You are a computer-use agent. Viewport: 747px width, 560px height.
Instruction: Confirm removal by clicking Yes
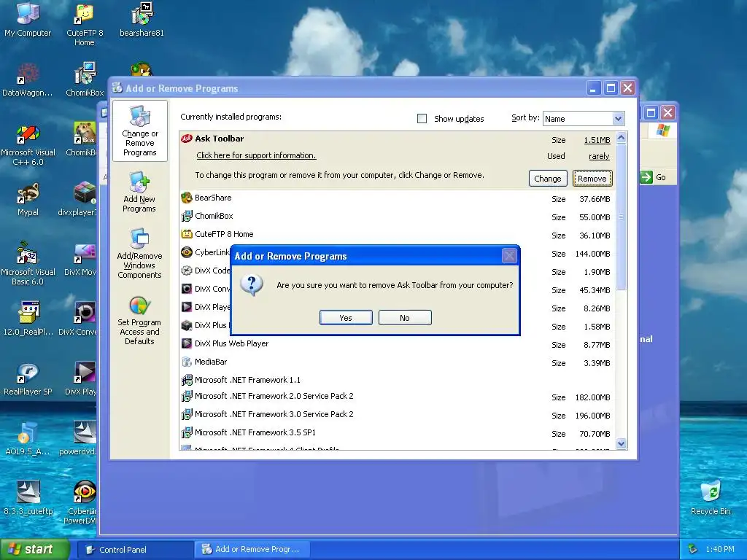346,318
